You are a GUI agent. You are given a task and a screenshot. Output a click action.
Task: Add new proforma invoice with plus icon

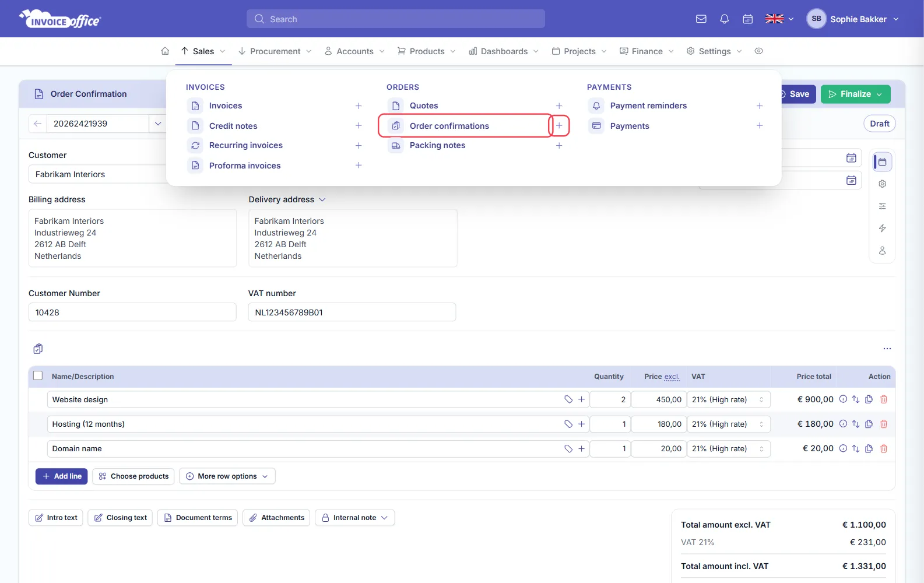coord(359,166)
